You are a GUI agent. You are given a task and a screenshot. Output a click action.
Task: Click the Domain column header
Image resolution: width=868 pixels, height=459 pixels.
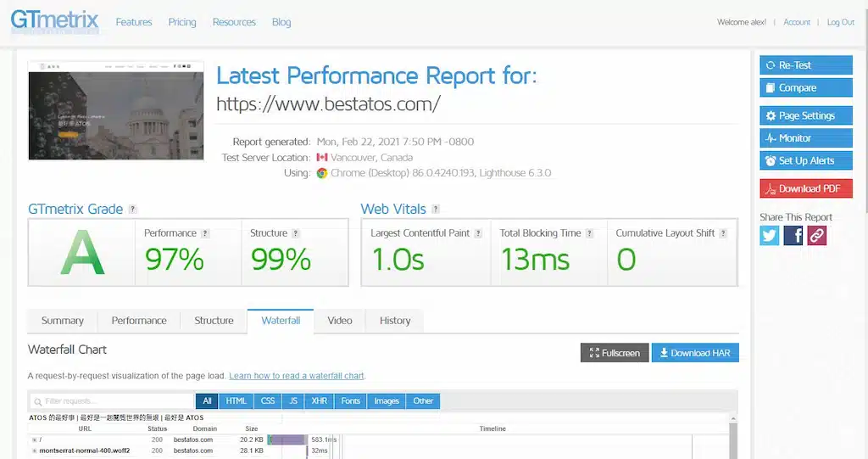click(205, 428)
